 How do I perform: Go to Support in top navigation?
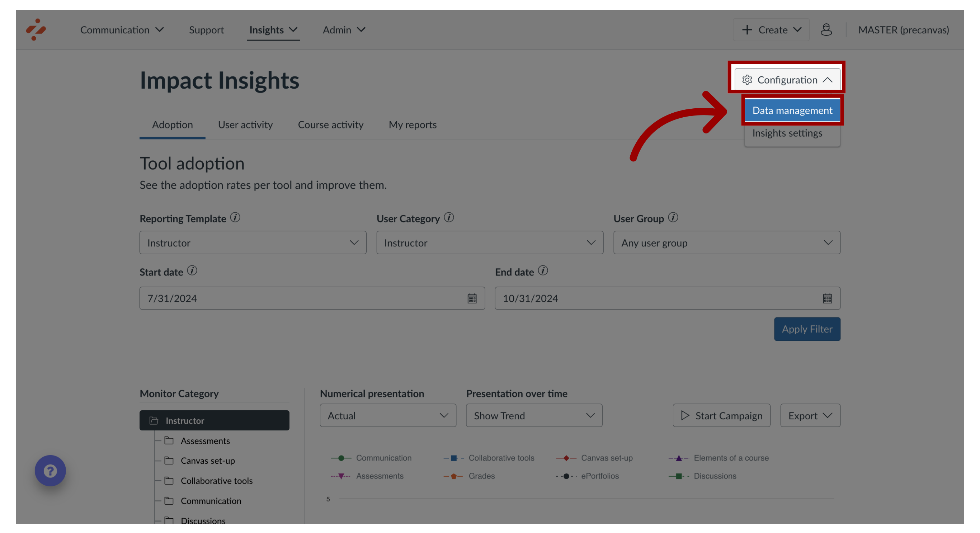[206, 30]
